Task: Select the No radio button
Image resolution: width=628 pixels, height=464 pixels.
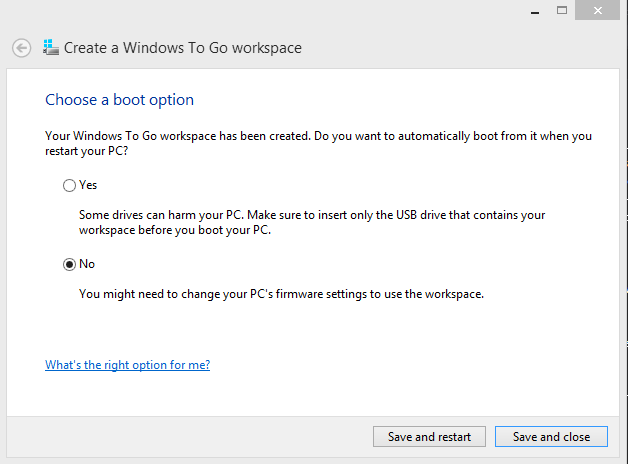Action: pos(69,265)
